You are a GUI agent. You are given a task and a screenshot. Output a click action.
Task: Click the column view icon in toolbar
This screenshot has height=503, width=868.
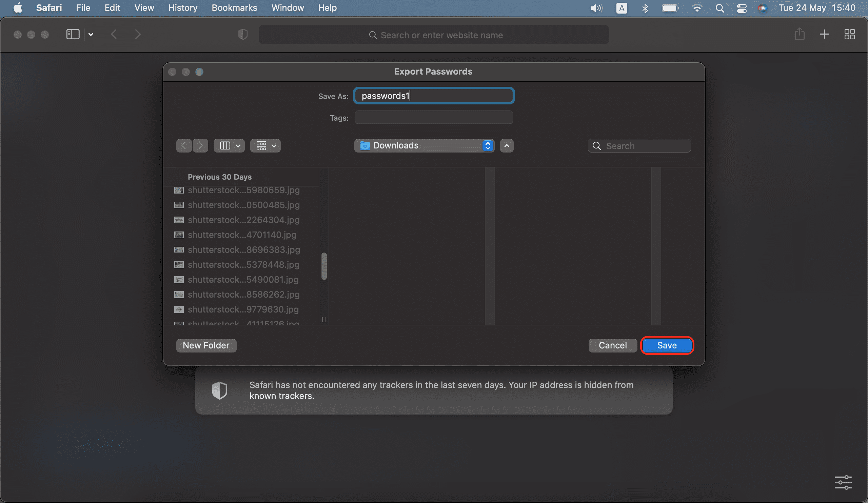tap(225, 145)
